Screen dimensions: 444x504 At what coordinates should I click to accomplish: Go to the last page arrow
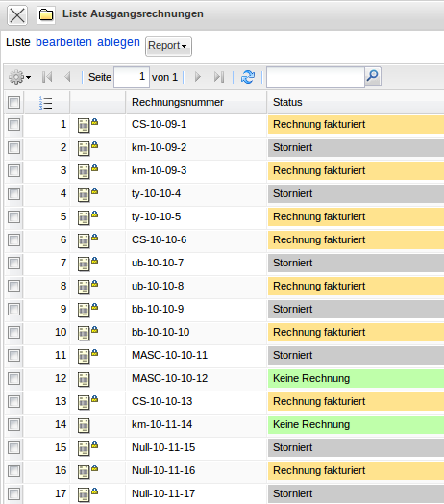coord(219,77)
